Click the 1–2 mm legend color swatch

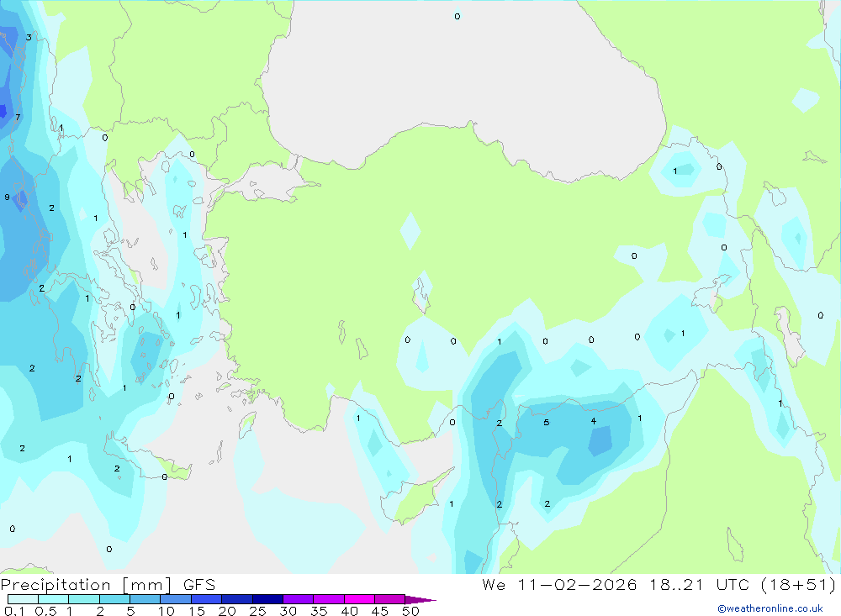[84, 599]
